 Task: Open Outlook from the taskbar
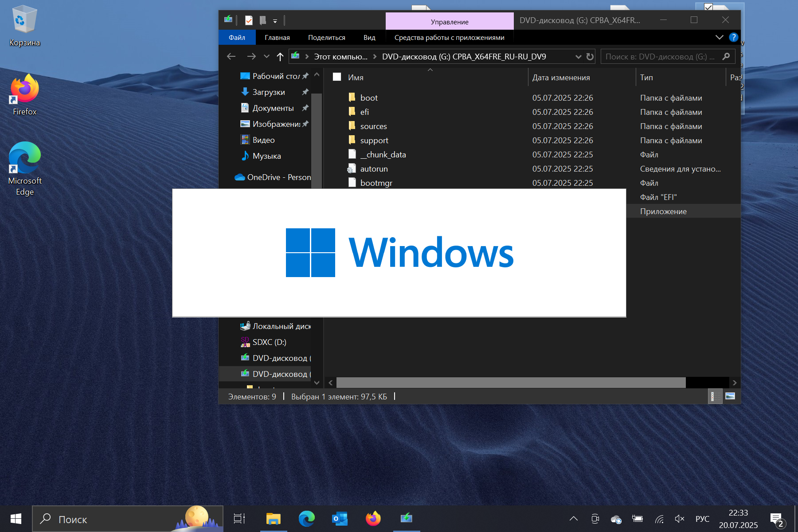340,519
